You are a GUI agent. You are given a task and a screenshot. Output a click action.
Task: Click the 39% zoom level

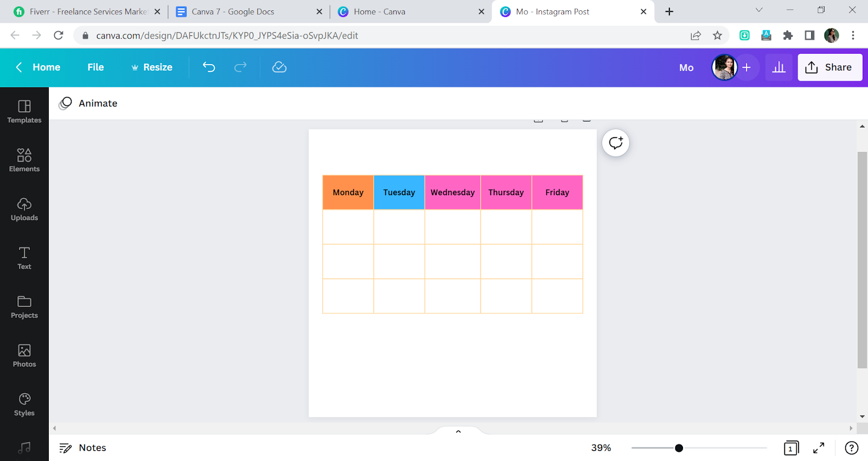[x=601, y=448]
